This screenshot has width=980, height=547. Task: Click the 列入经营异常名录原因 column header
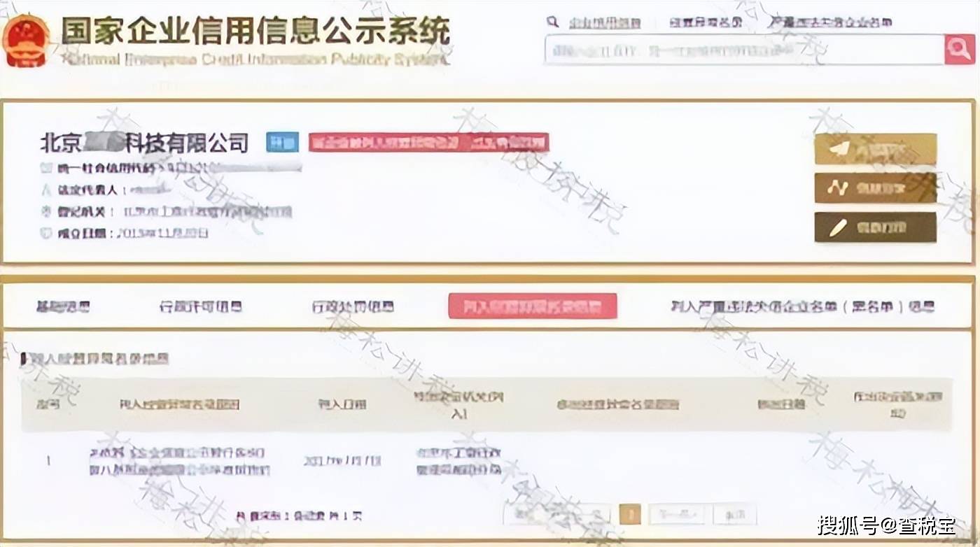pyautogui.click(x=180, y=404)
